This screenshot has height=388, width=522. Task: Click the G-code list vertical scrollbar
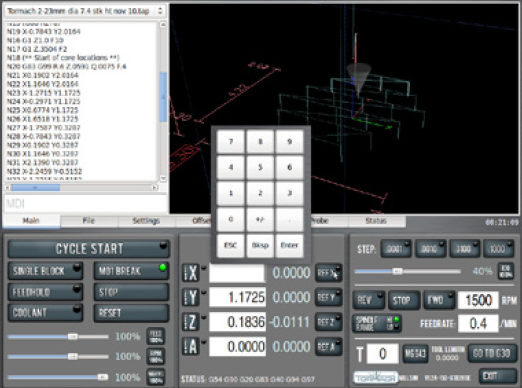[x=163, y=101]
